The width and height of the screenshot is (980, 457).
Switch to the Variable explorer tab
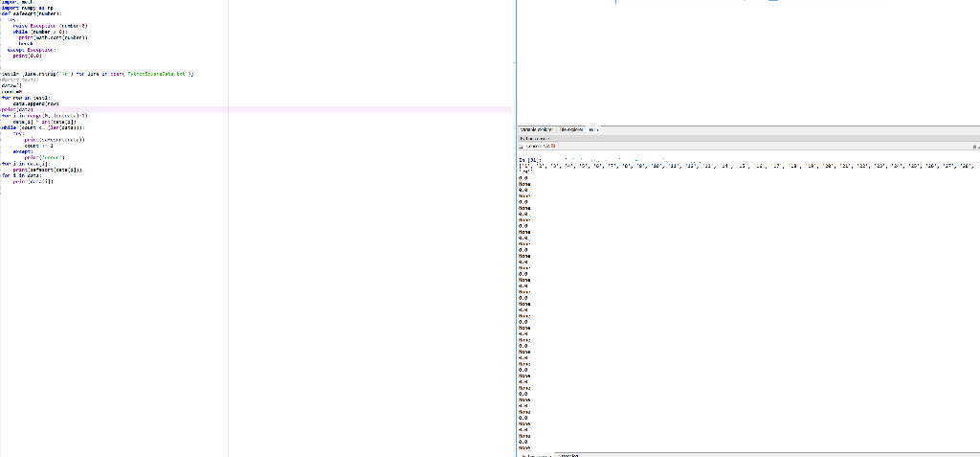coord(537,129)
